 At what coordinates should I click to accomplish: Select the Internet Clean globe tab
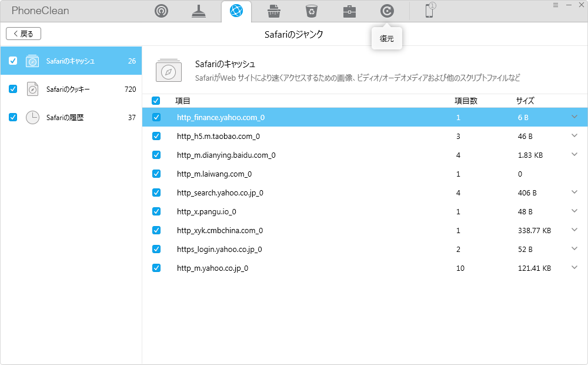236,11
